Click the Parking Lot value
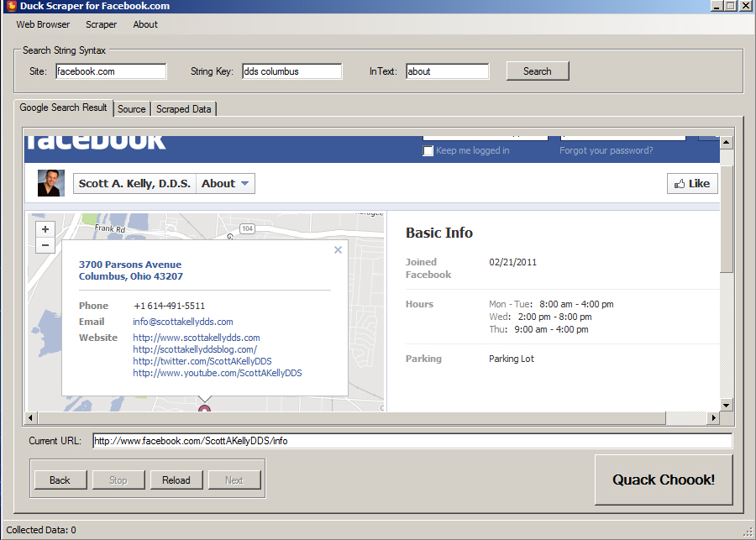 512,359
